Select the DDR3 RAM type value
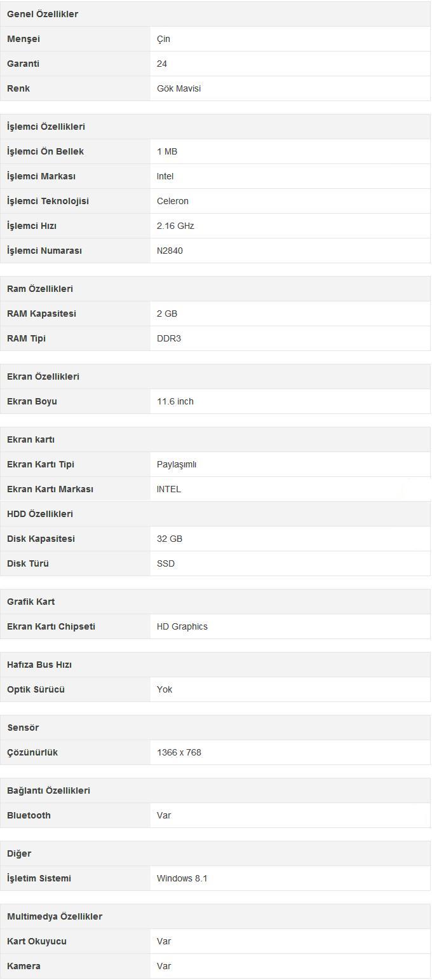 [169, 338]
